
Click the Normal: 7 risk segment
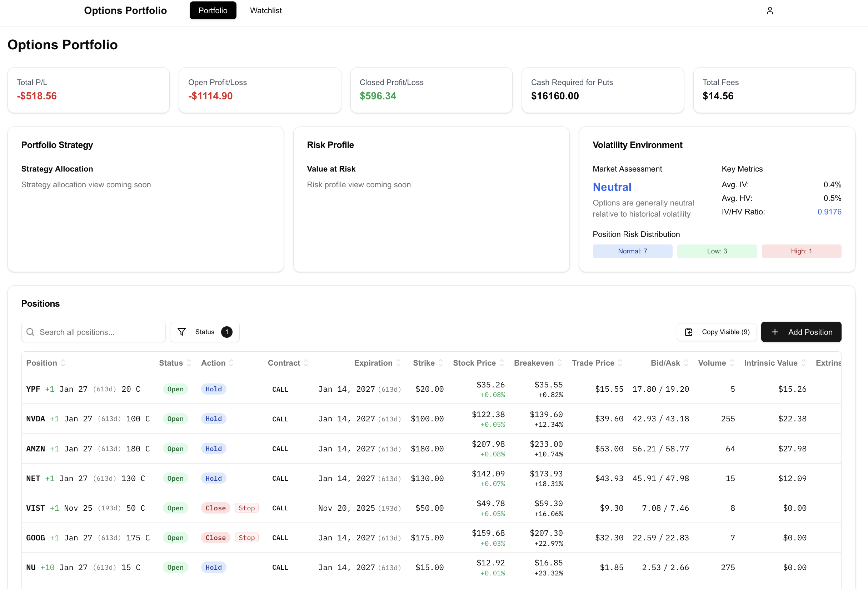pyautogui.click(x=632, y=251)
